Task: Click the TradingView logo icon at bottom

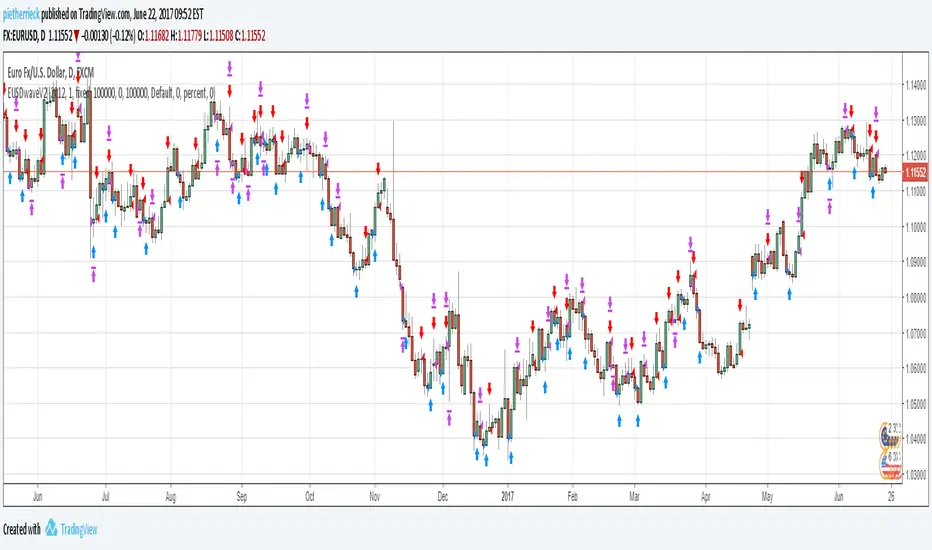Action: (x=51, y=528)
